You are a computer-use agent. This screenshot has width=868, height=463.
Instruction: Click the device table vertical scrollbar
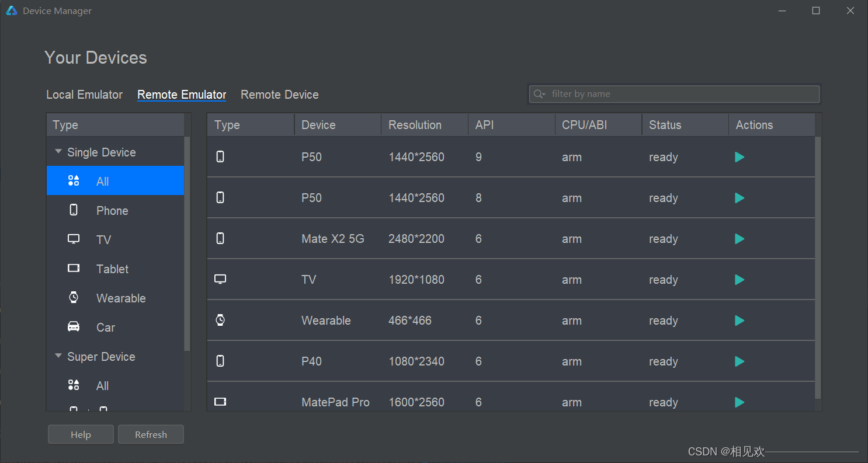tap(818, 267)
